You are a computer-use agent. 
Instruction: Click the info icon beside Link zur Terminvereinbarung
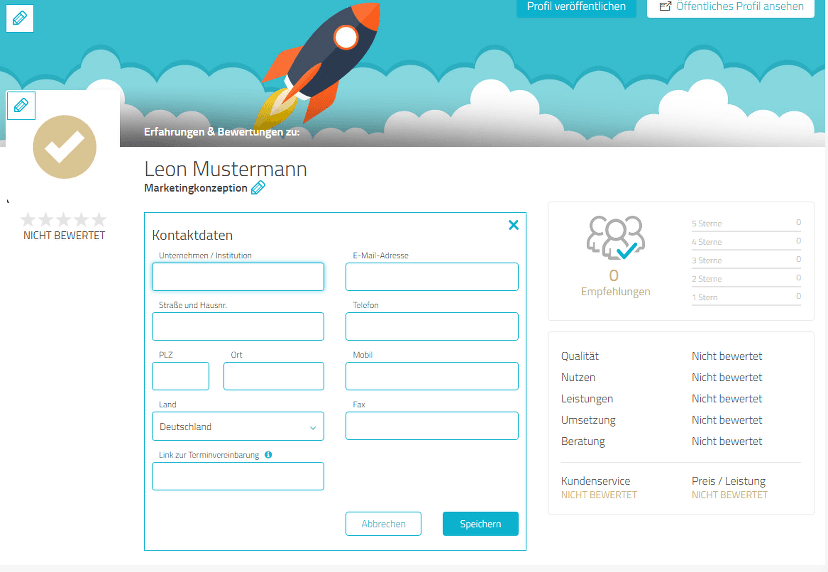tap(268, 455)
